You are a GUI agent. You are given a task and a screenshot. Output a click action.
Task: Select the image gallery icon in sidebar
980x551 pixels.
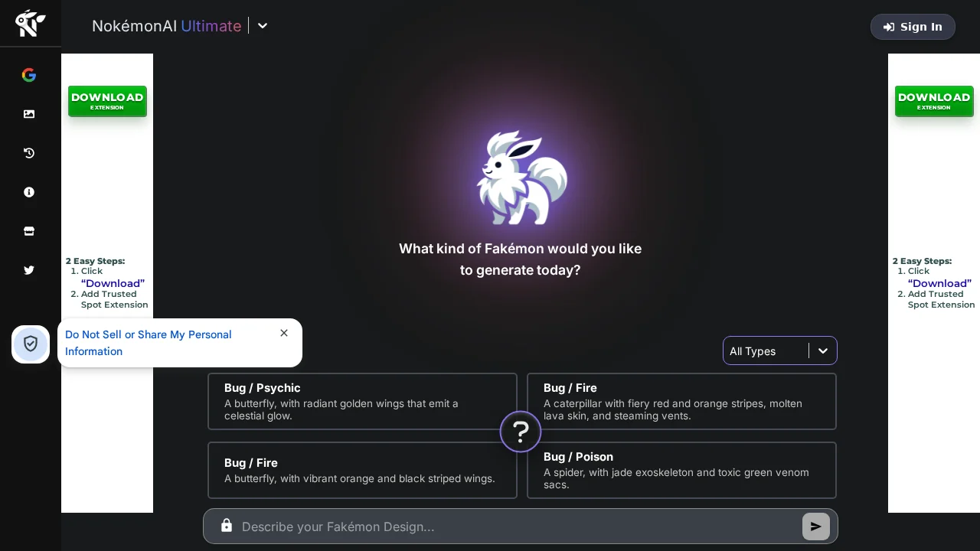[29, 114]
